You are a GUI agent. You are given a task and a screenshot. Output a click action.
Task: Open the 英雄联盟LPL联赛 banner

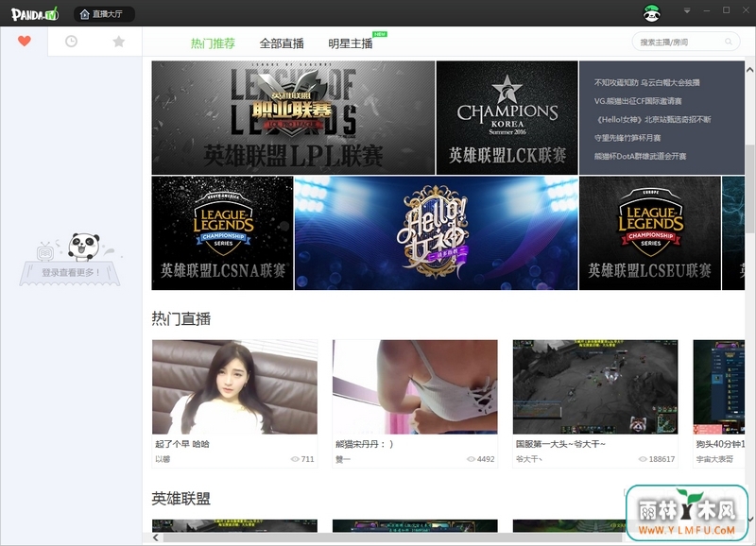293,117
